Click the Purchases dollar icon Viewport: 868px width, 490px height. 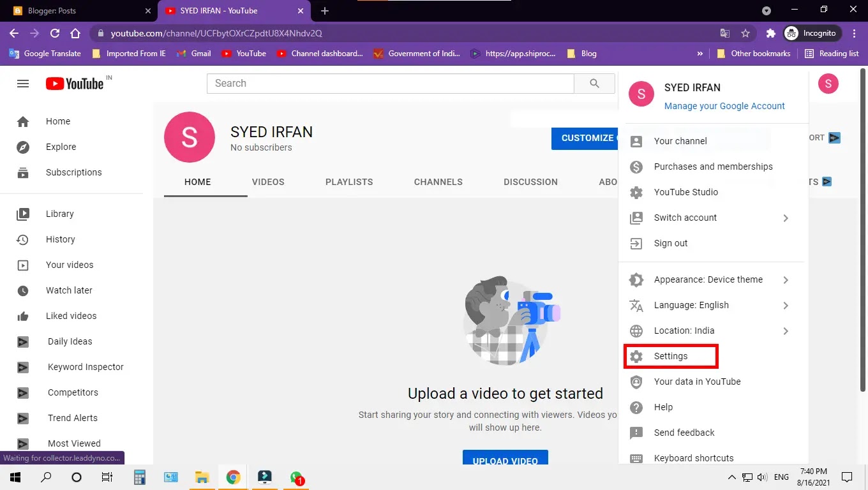(636, 167)
